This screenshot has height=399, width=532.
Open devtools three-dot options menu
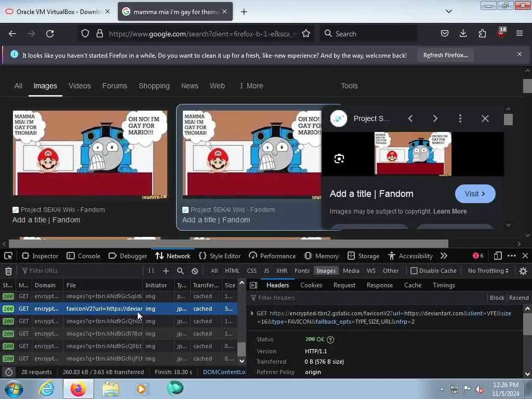(x=512, y=256)
